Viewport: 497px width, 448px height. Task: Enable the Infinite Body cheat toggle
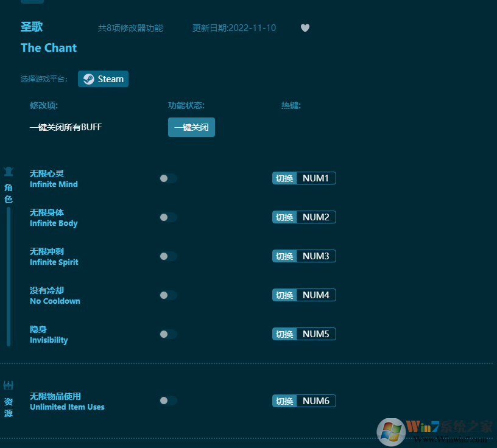click(168, 217)
